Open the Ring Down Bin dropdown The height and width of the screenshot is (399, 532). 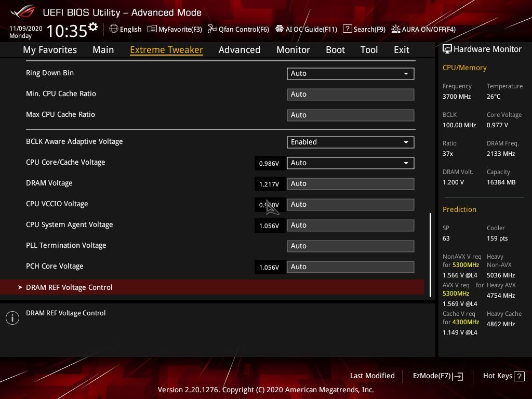351,74
